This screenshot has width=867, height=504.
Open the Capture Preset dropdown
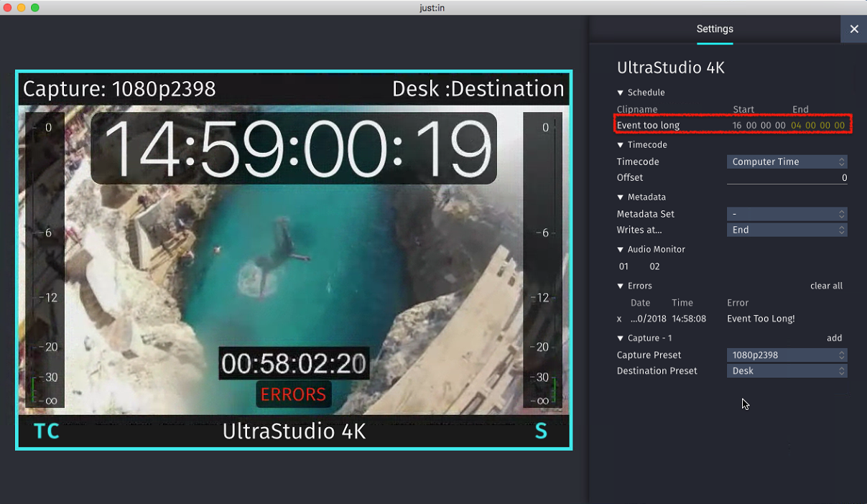(x=787, y=355)
